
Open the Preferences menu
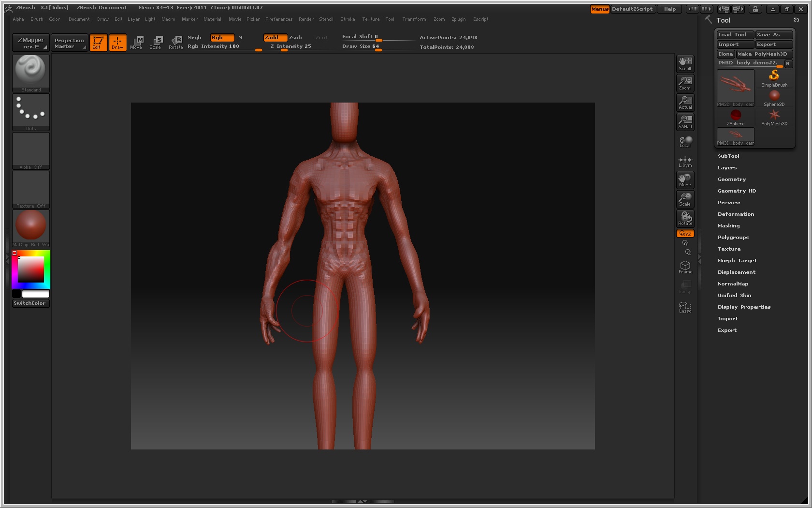click(278, 19)
